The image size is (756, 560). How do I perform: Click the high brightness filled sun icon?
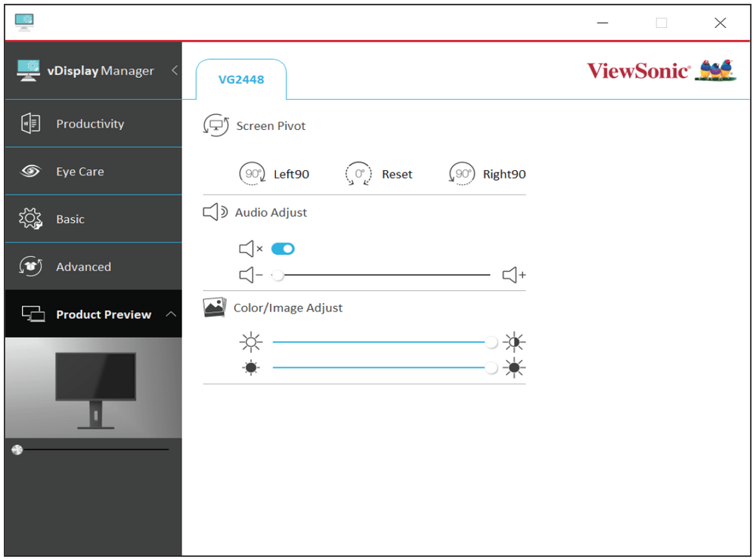click(514, 368)
